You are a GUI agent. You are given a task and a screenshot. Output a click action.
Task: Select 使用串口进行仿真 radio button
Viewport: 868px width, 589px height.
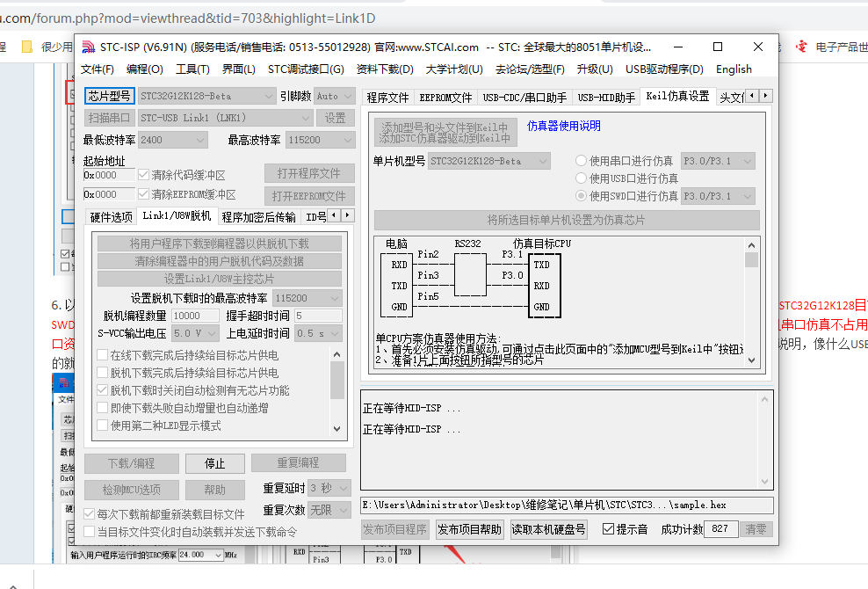pos(581,161)
